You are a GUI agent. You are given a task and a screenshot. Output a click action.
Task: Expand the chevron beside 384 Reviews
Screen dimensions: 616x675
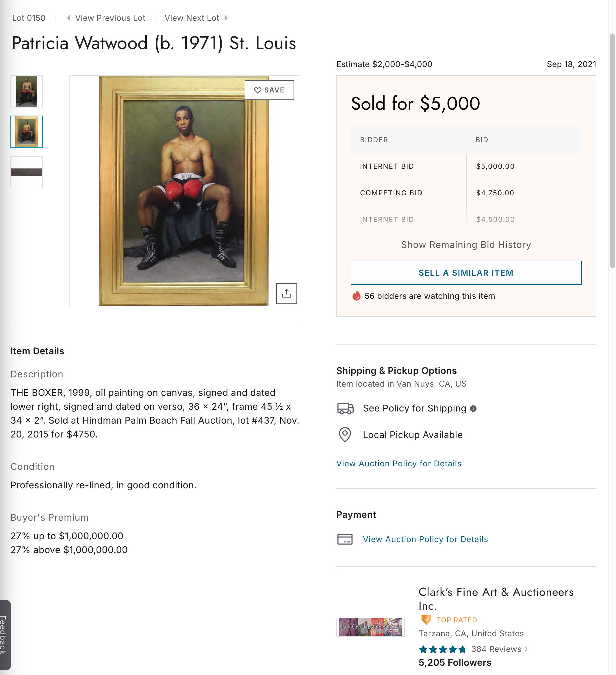526,649
